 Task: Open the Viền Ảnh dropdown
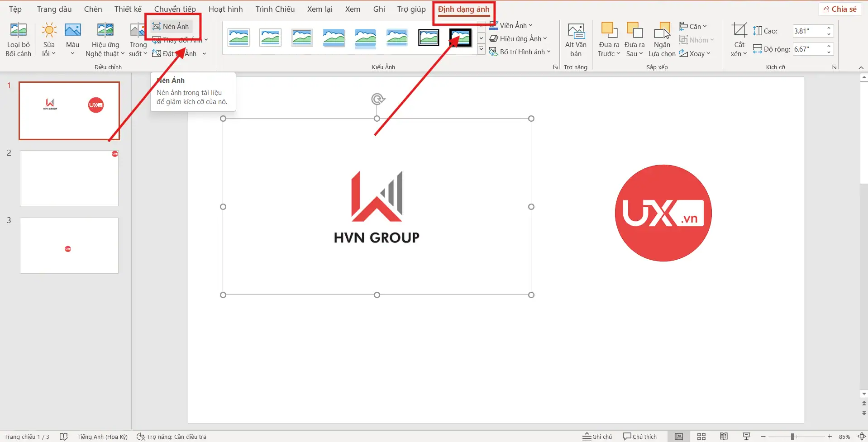511,25
